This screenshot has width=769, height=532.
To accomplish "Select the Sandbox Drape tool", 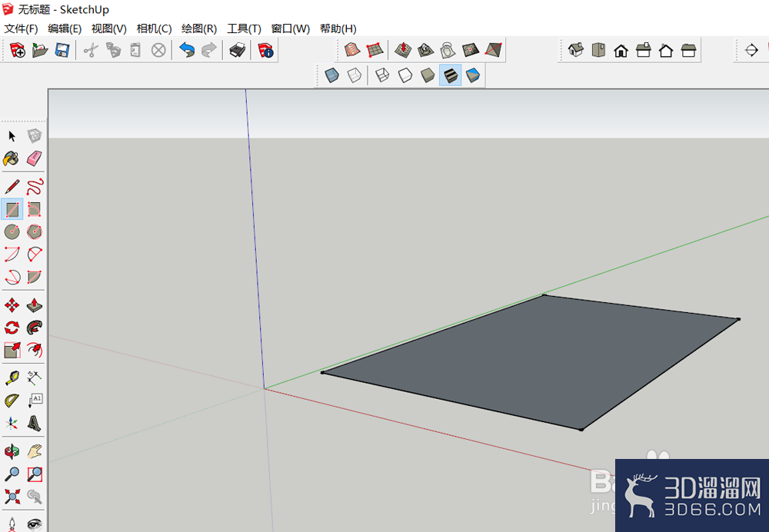I will [x=448, y=49].
